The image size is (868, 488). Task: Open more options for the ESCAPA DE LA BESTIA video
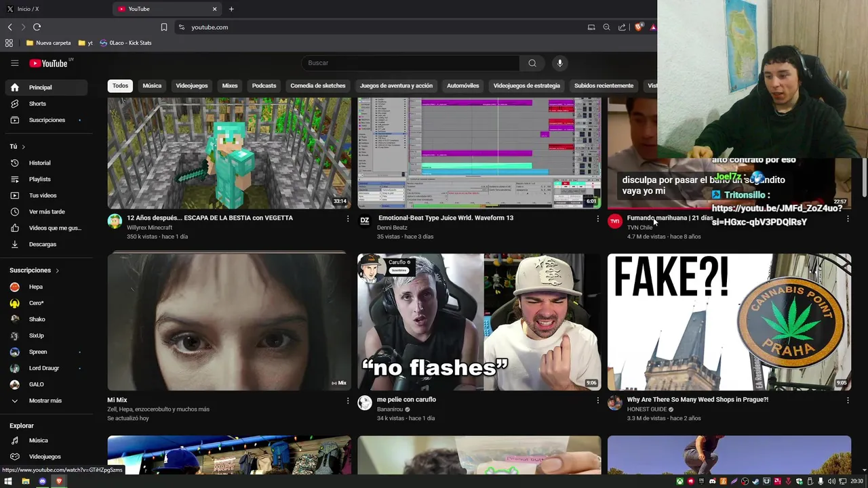point(348,219)
